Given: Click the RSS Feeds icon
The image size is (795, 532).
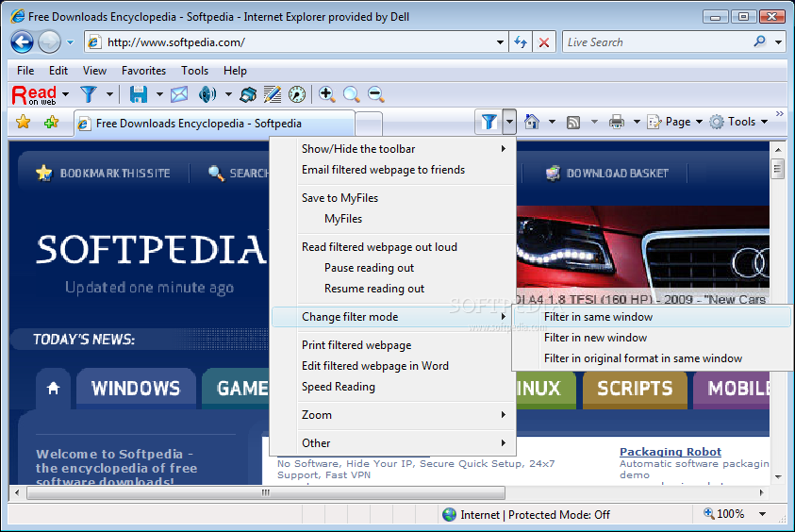Looking at the screenshot, I should coord(573,123).
